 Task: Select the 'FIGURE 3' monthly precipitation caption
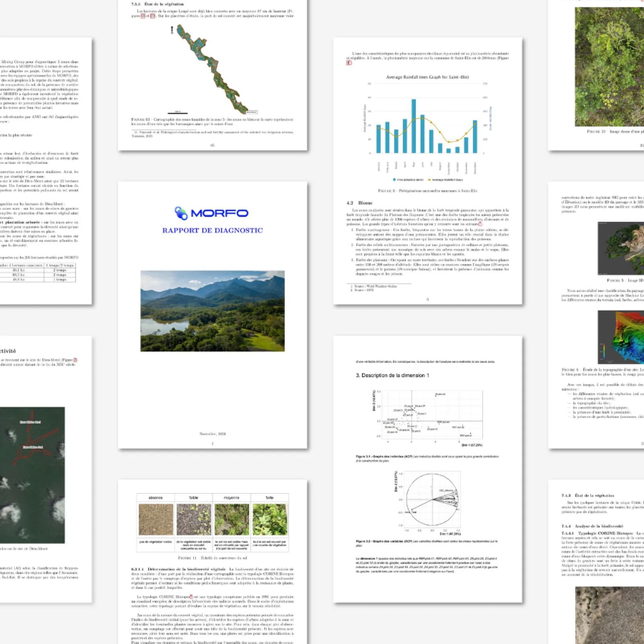click(427, 191)
